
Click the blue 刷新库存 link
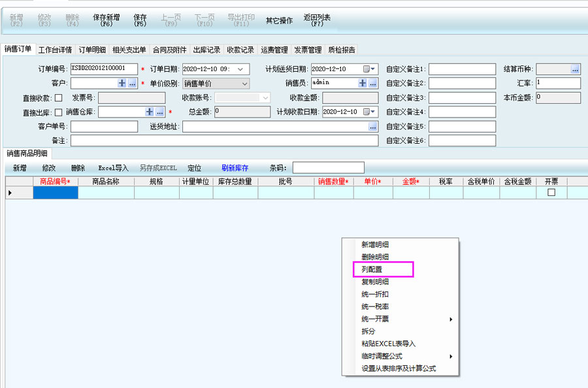pos(235,168)
